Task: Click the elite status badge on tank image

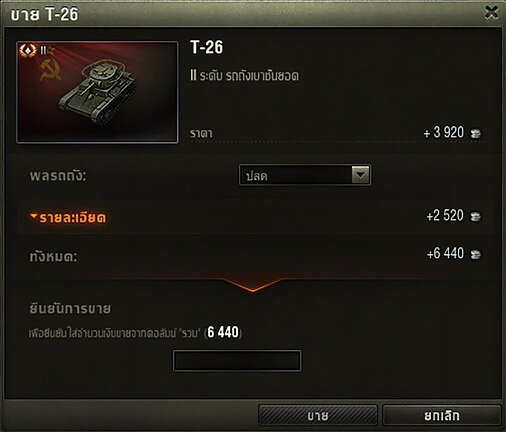Action: pos(28,51)
